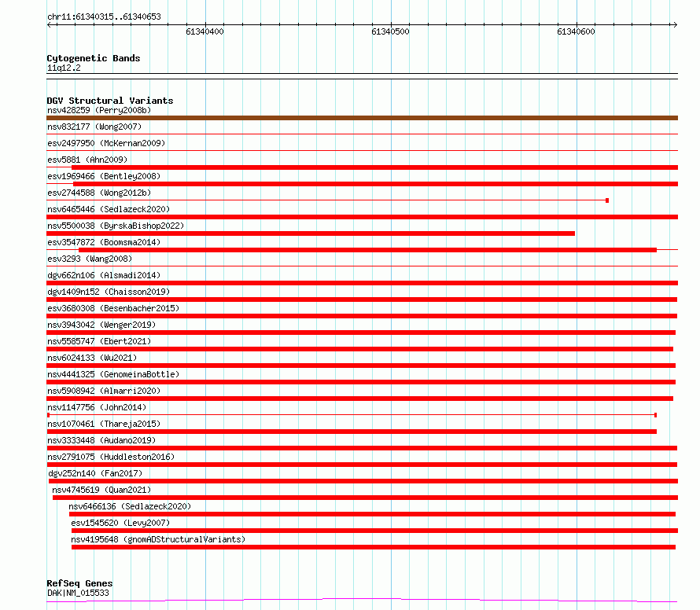The width and height of the screenshot is (700, 610).
Task: Open the nsv832177 (Wong2007) variant entry
Action: click(94, 127)
